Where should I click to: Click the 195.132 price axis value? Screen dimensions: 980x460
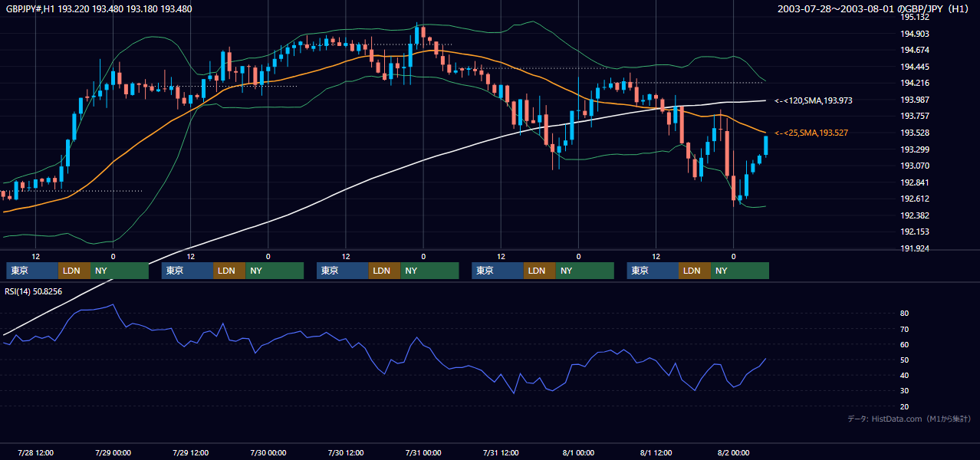tap(915, 17)
